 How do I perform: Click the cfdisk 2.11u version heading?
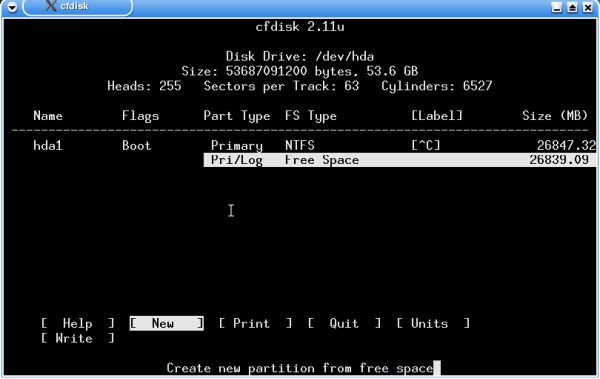pos(300,27)
